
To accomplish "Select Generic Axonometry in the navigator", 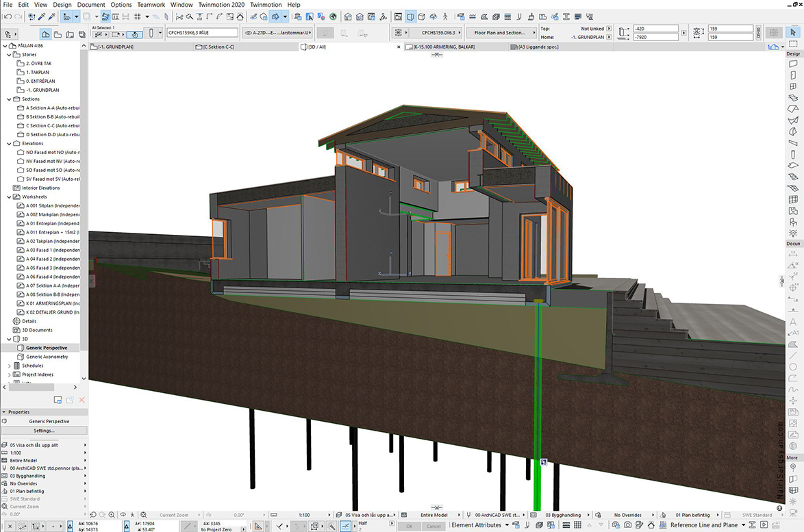I will pos(47,357).
